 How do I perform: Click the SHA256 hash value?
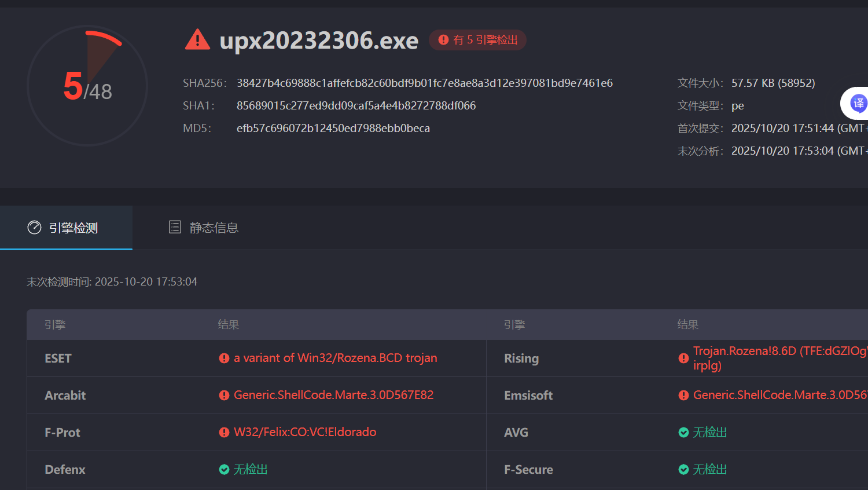coord(425,83)
